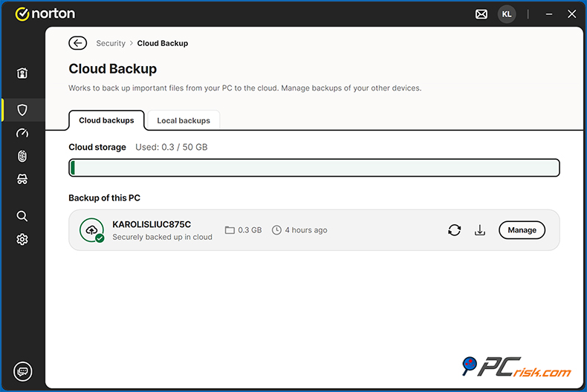The height and width of the screenshot is (392, 587).
Task: Go to Security breadcrumb link
Action: [x=111, y=43]
